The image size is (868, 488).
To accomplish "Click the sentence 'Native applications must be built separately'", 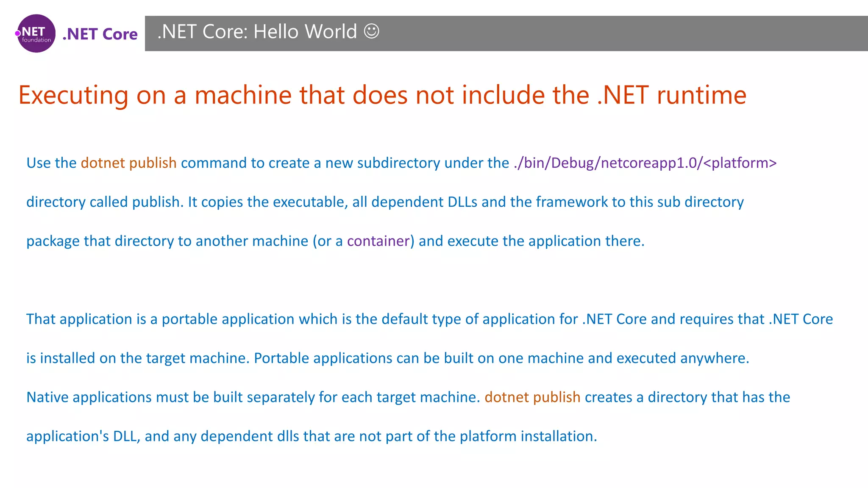I will pyautogui.click(x=253, y=397).
